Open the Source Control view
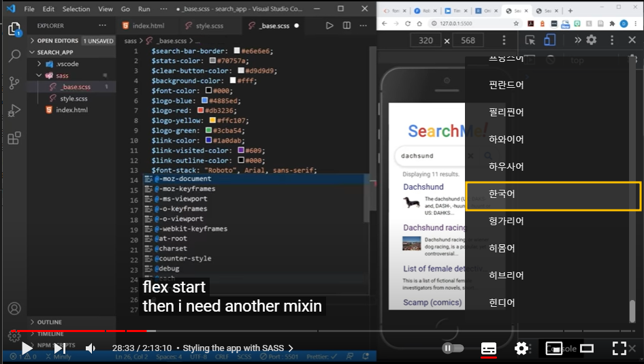 tap(14, 83)
